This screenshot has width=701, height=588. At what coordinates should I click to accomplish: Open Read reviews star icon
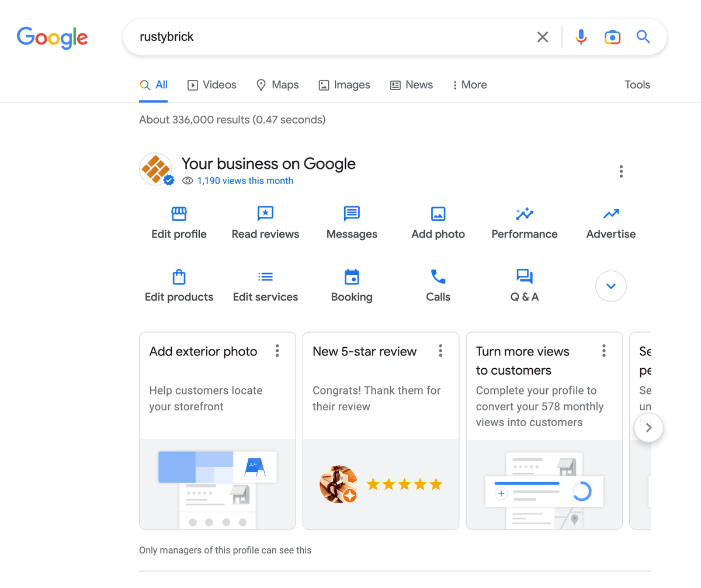click(x=265, y=213)
